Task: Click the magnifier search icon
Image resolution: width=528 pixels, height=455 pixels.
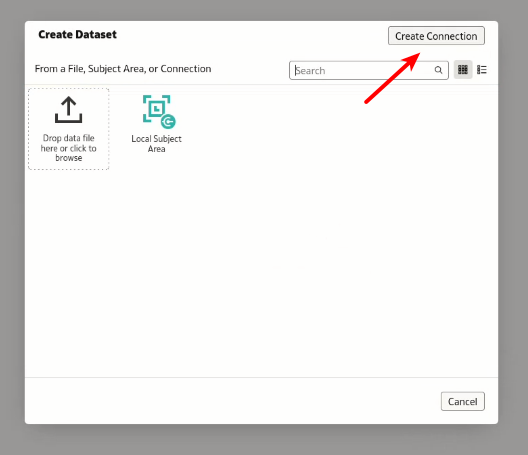Action: [438, 70]
